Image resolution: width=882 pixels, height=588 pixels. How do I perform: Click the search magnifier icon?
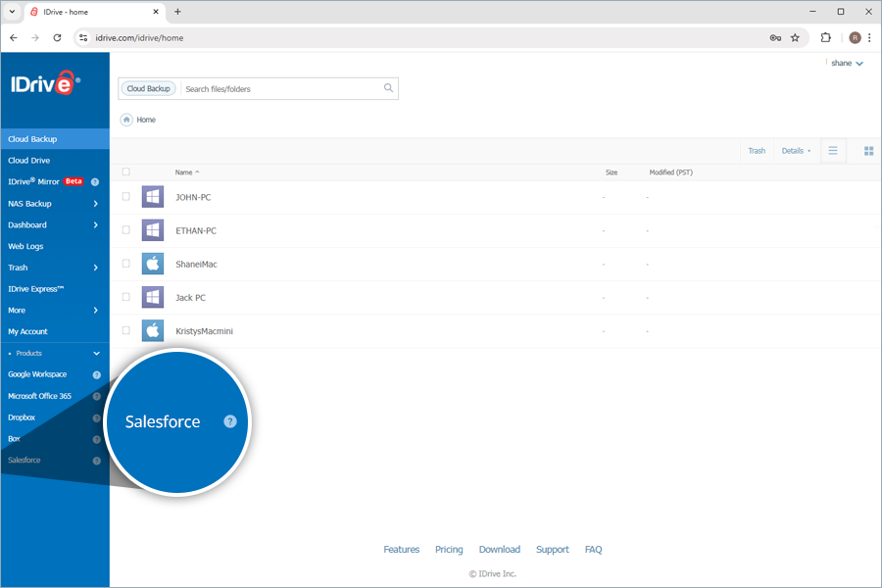[x=388, y=88]
